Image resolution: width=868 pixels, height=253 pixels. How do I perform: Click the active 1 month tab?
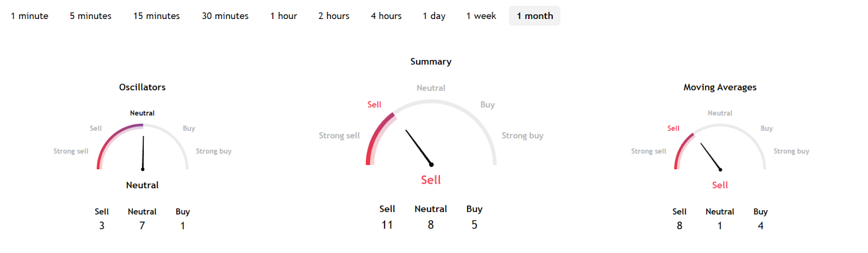534,16
